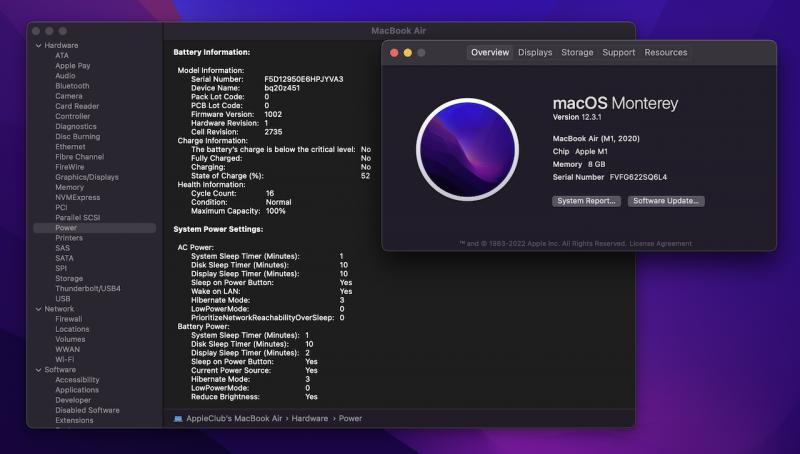Click the Battery Information heading
Screen dimensions: 800x454
pos(212,53)
